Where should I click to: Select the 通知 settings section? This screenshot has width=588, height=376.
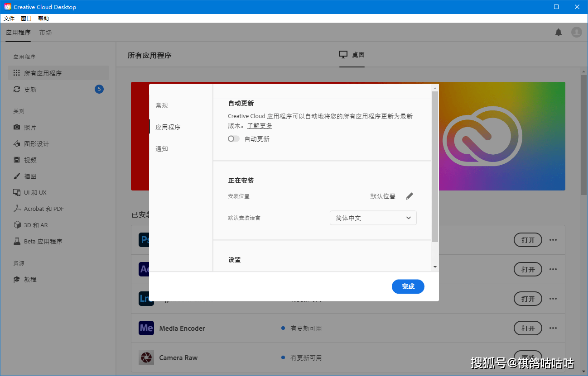(x=162, y=148)
